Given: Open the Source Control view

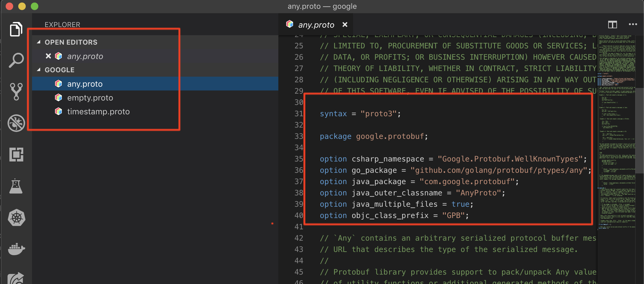Looking at the screenshot, I should click(16, 91).
